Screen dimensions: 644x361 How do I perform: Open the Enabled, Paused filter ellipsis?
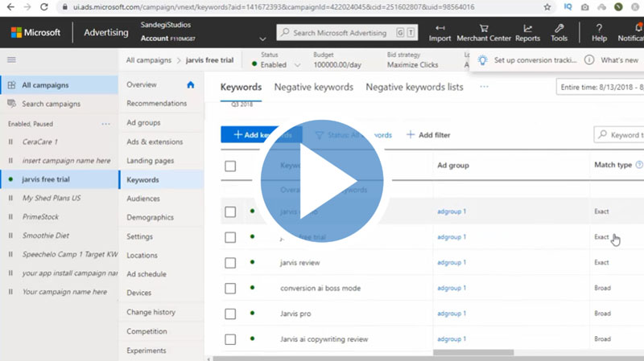point(106,124)
